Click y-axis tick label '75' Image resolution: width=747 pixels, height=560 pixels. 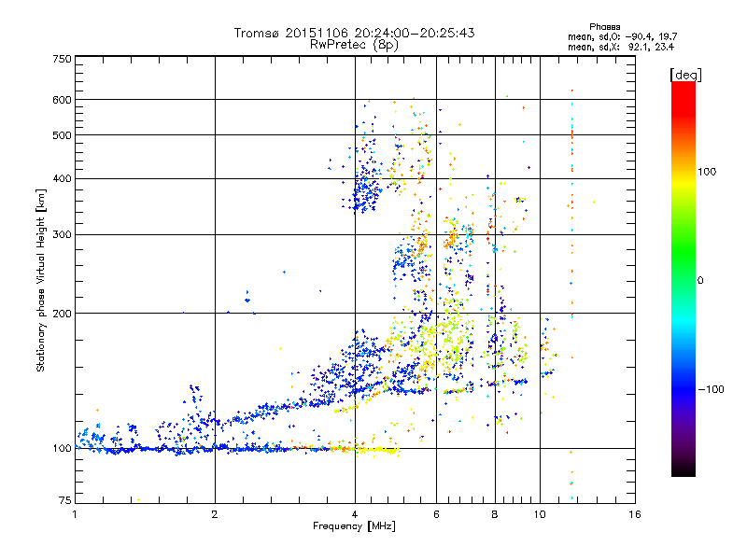click(x=65, y=500)
